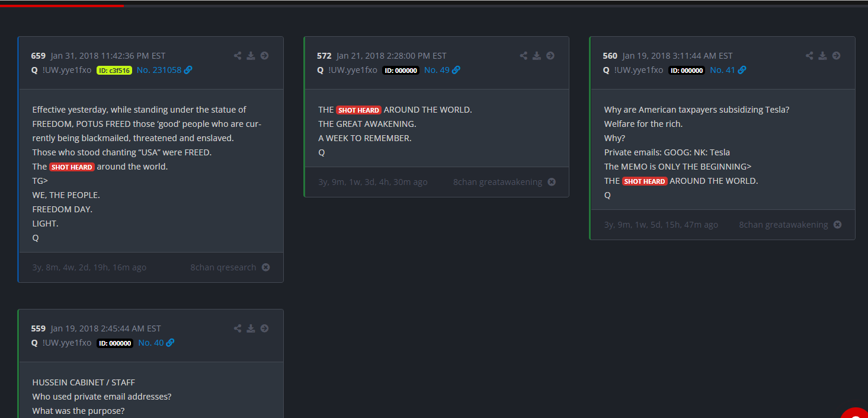Click timestamp Jan 21, 2018 2:28:00 PM EST
868x418 pixels.
click(x=392, y=56)
